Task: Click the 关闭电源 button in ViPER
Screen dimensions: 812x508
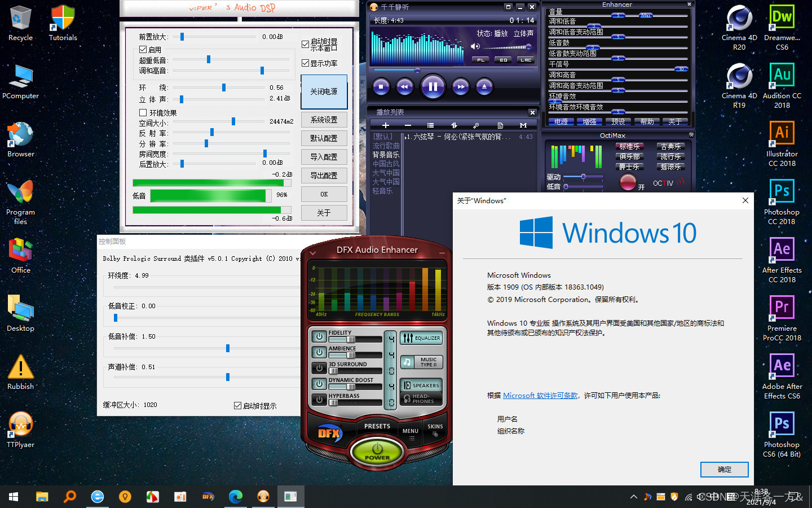Action: tap(324, 91)
